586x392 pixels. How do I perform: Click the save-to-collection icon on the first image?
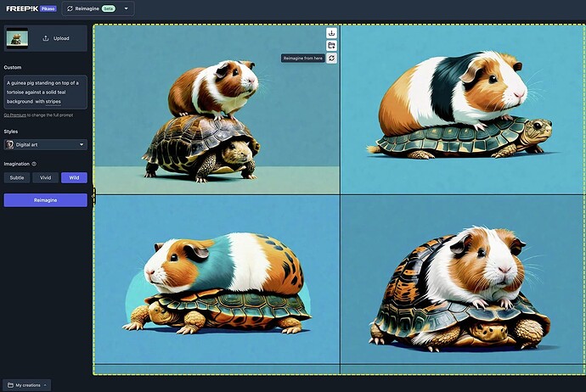tap(331, 46)
